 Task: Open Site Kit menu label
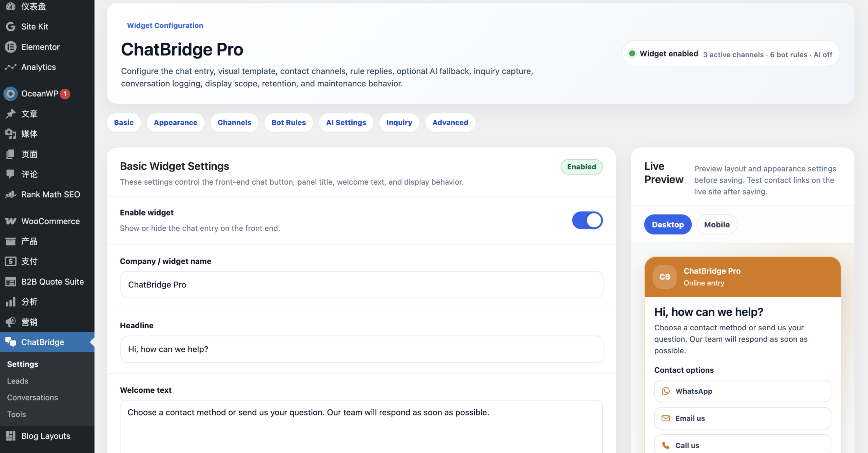[35, 26]
